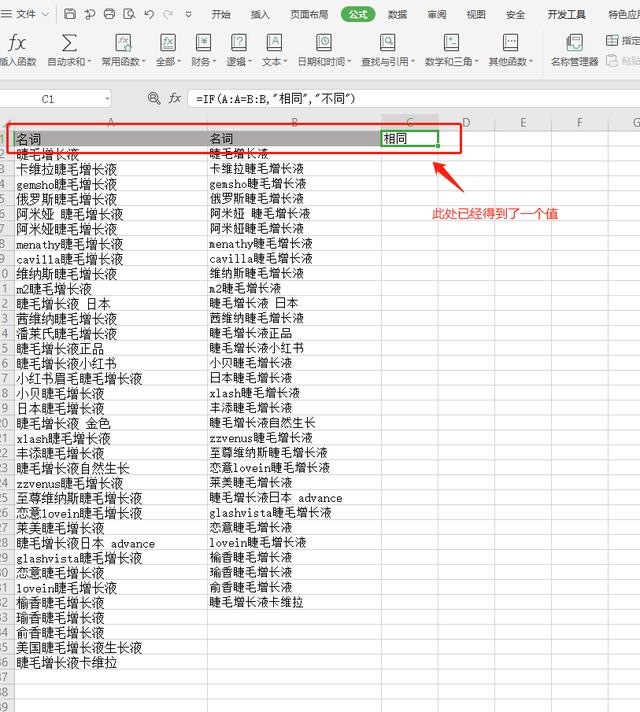Select column B cell glashvista睫毛增长液
The height and width of the screenshot is (712, 640).
point(294,513)
